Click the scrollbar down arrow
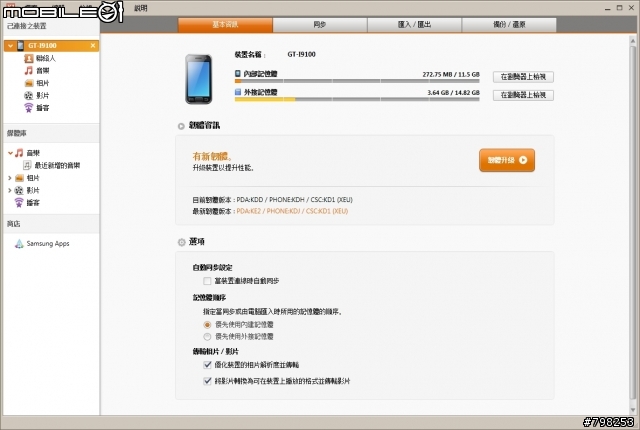 tap(633, 410)
